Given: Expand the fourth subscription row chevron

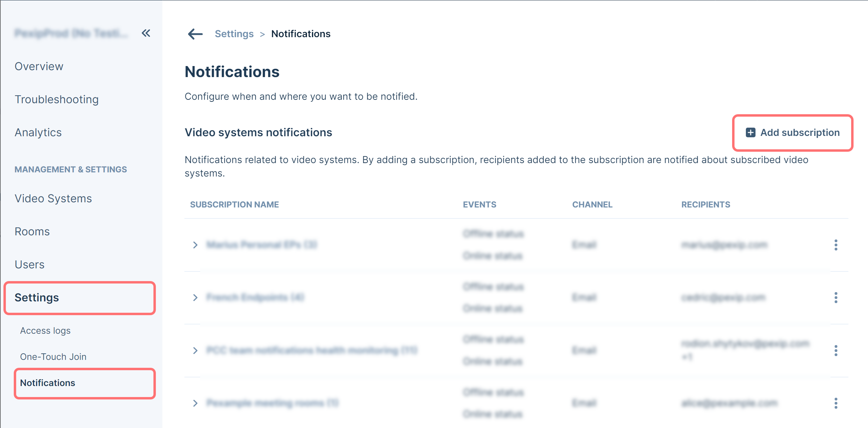Looking at the screenshot, I should point(195,403).
